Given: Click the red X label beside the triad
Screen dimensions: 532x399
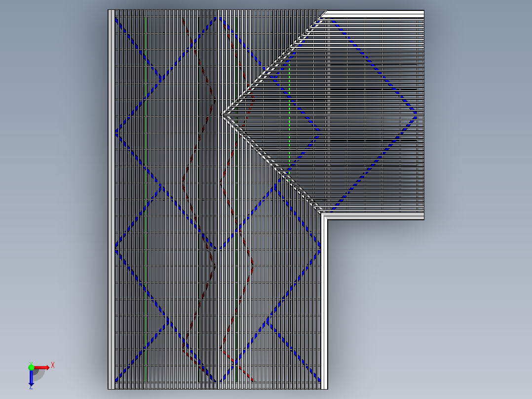Looking at the screenshot, I should 53,365.
